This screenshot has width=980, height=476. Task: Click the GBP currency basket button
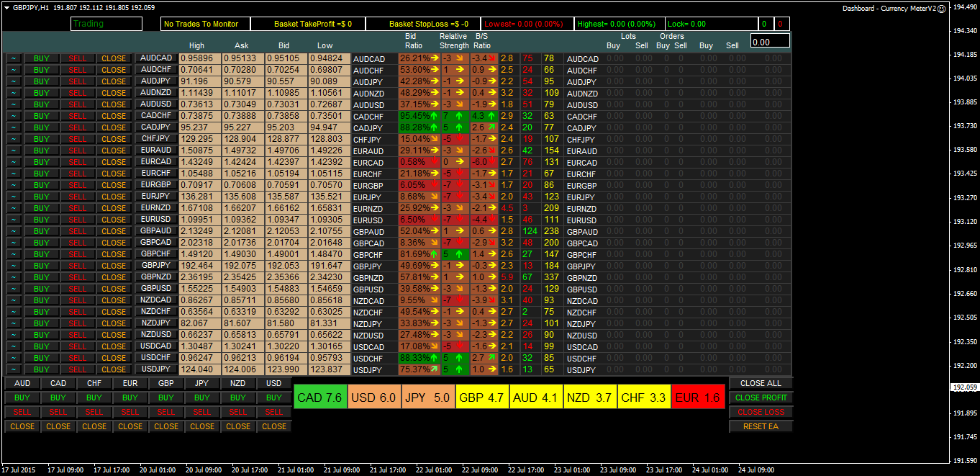[x=166, y=383]
